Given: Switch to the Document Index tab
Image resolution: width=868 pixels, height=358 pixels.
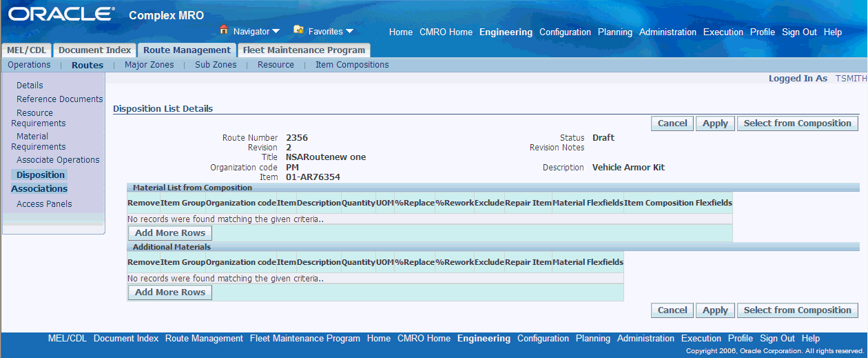Looking at the screenshot, I should click(x=95, y=50).
